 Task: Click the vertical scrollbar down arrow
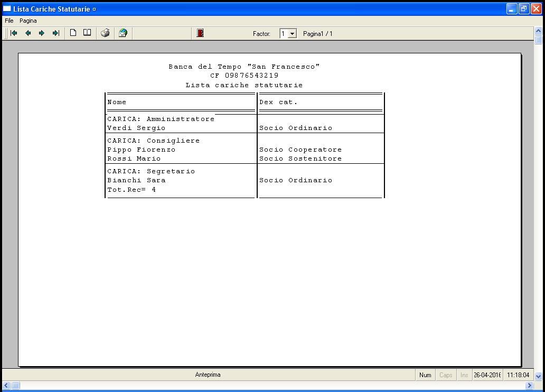pos(538,376)
